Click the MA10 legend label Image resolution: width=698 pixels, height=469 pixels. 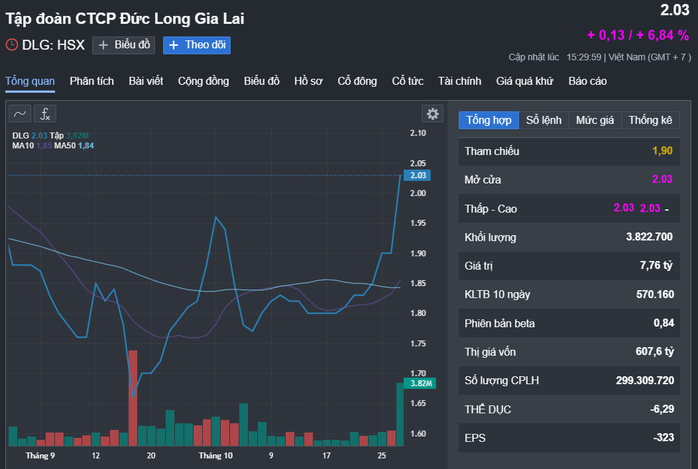coord(23,146)
